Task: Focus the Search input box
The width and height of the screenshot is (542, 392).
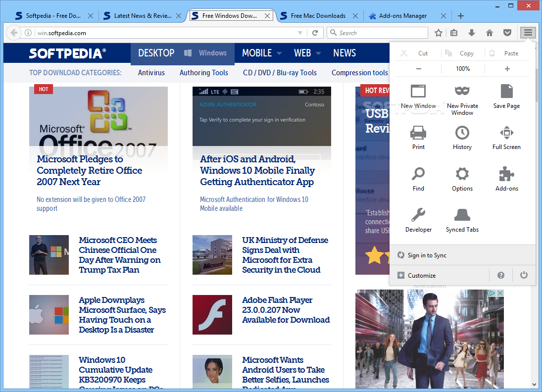Action: coord(377,33)
